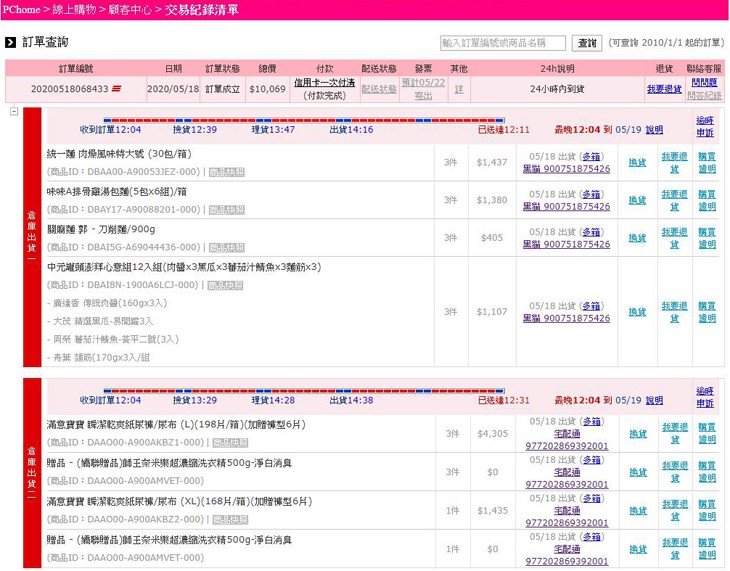Open 購買證明 for 滿意寶寶 (L) diapers
Screen dimensions: 730x571
707,434
